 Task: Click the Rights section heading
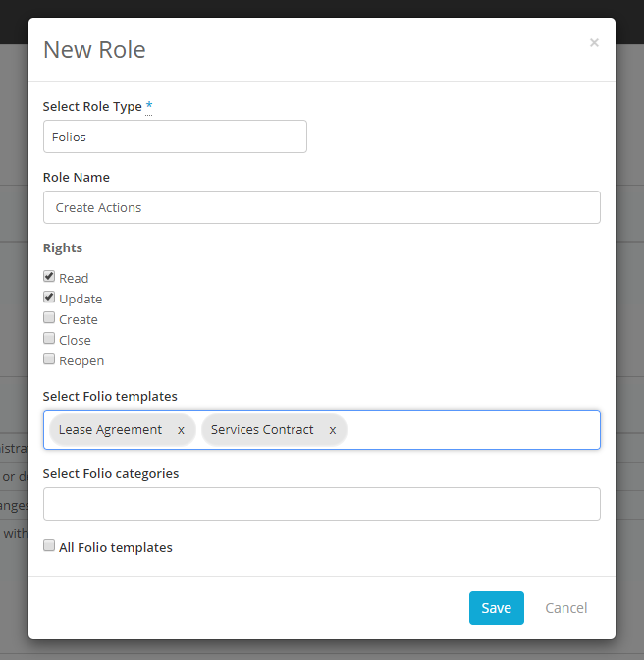coord(63,247)
